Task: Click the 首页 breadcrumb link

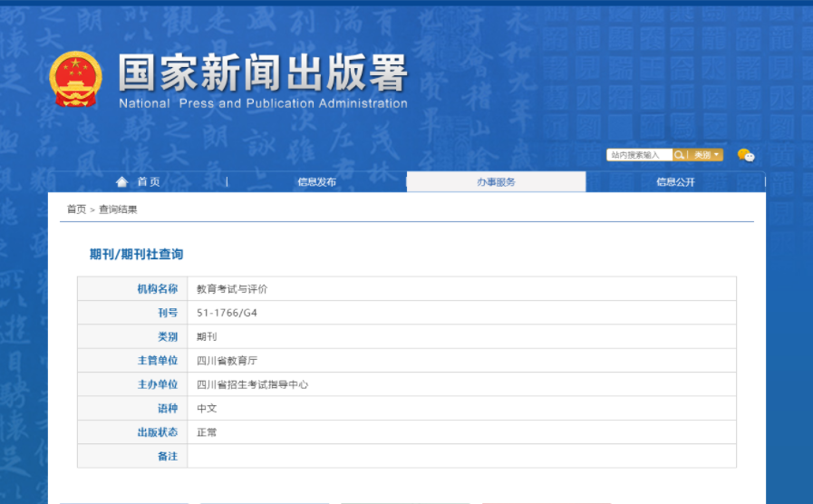Action: coord(76,209)
